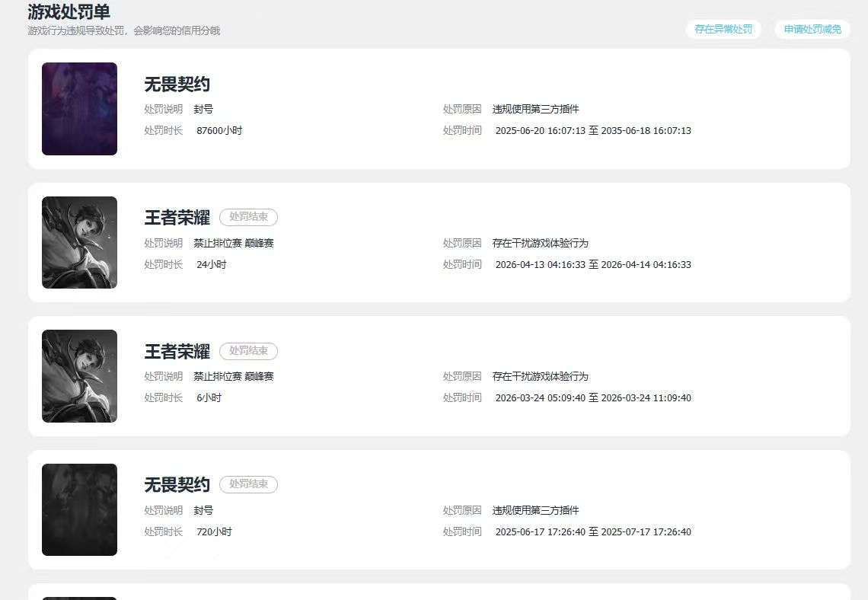868x600 pixels.
Task: Open the 王者荣耀 cover image of the 24小时 penalty
Action: pos(80,242)
